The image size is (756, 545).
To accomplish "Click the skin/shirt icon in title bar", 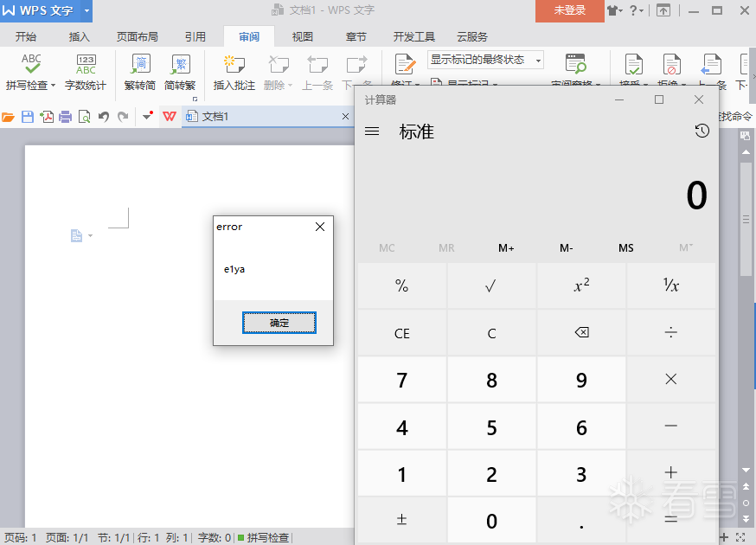I will click(612, 10).
